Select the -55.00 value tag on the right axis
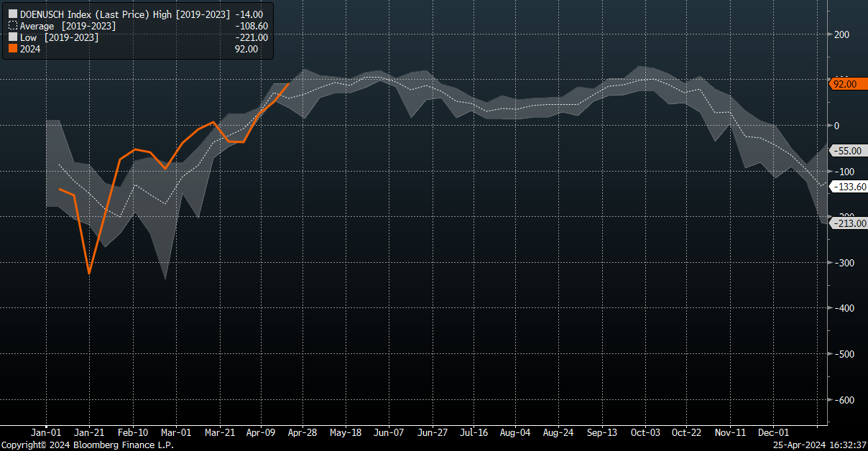The width and height of the screenshot is (868, 451). pyautogui.click(x=848, y=151)
